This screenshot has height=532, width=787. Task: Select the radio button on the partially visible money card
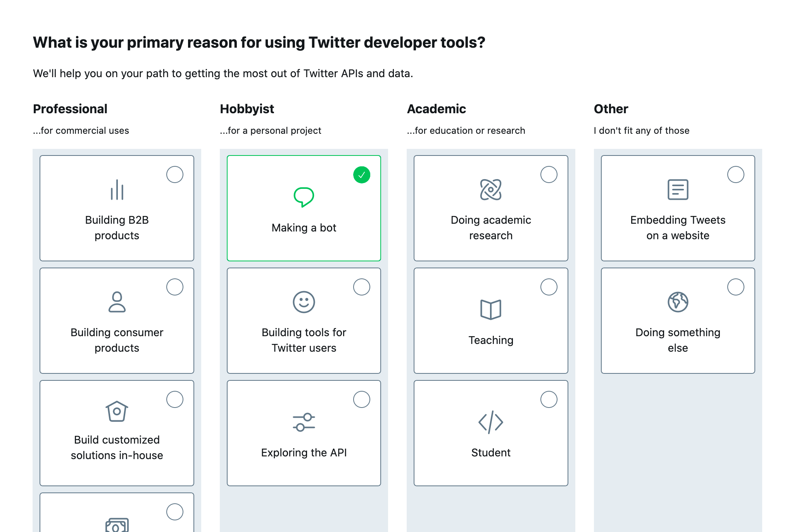click(175, 512)
